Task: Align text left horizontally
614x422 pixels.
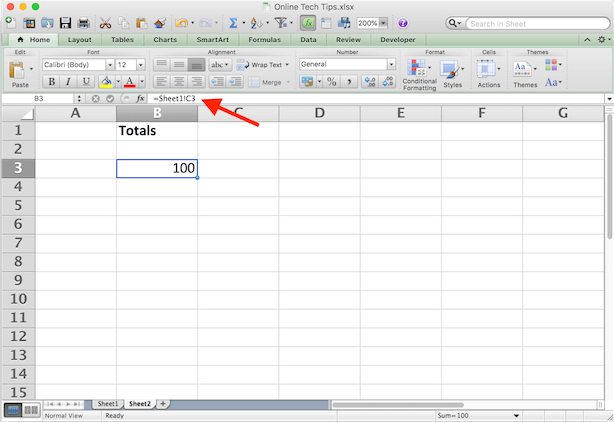Action: tap(161, 82)
